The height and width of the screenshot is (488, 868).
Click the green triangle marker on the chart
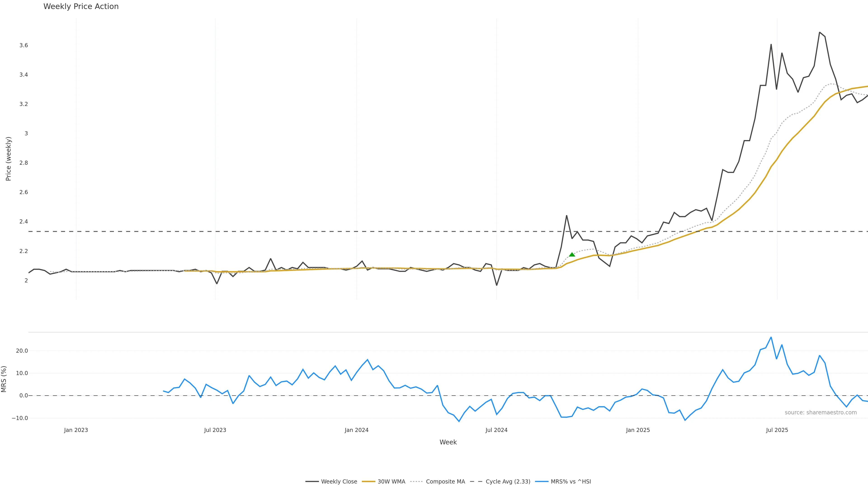pos(572,255)
